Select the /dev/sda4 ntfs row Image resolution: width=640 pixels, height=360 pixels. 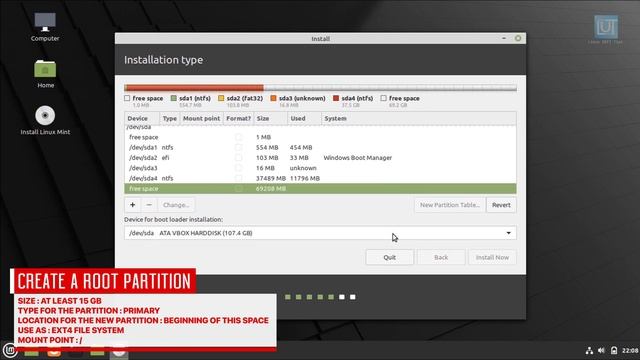tap(320, 178)
